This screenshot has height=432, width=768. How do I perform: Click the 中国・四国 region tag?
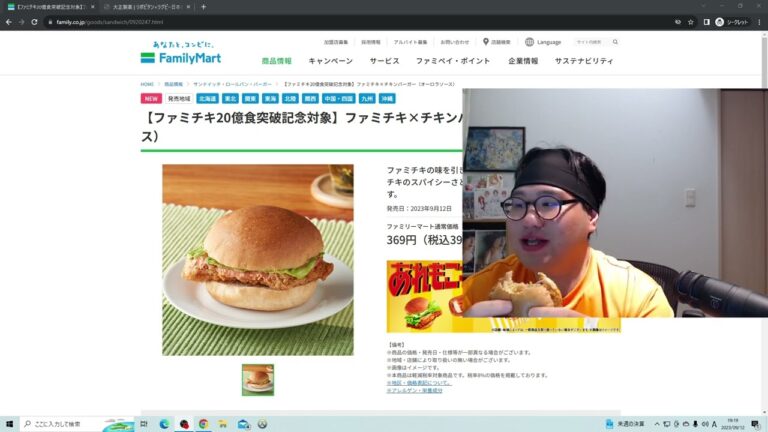click(x=338, y=98)
